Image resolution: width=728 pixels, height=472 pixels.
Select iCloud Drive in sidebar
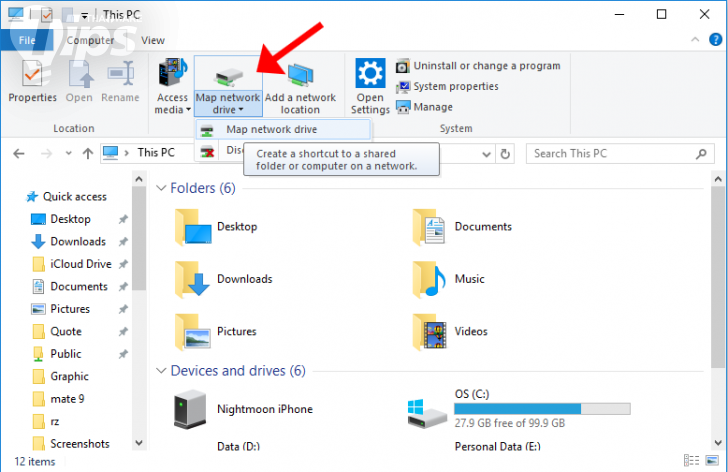click(72, 264)
